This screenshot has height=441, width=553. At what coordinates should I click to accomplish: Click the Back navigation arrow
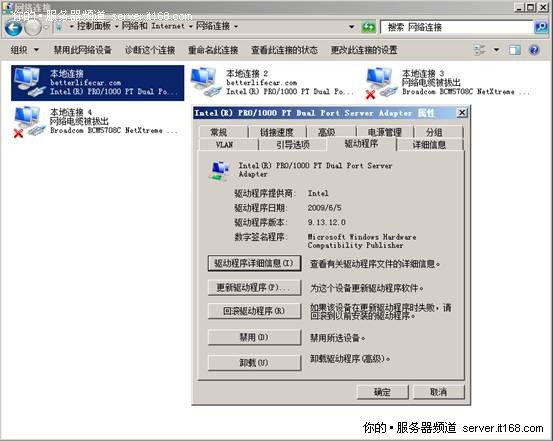tap(13, 28)
